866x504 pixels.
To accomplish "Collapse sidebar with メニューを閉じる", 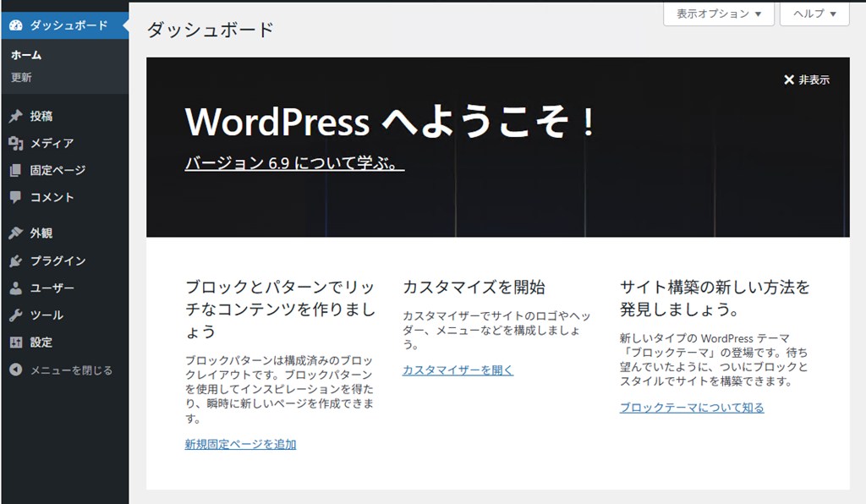I will [x=61, y=370].
